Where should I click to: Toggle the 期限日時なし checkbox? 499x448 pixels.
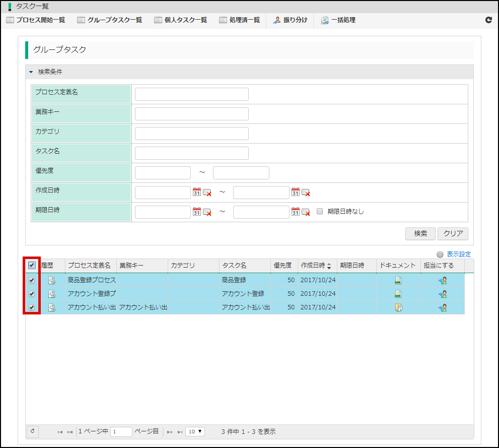point(320,212)
